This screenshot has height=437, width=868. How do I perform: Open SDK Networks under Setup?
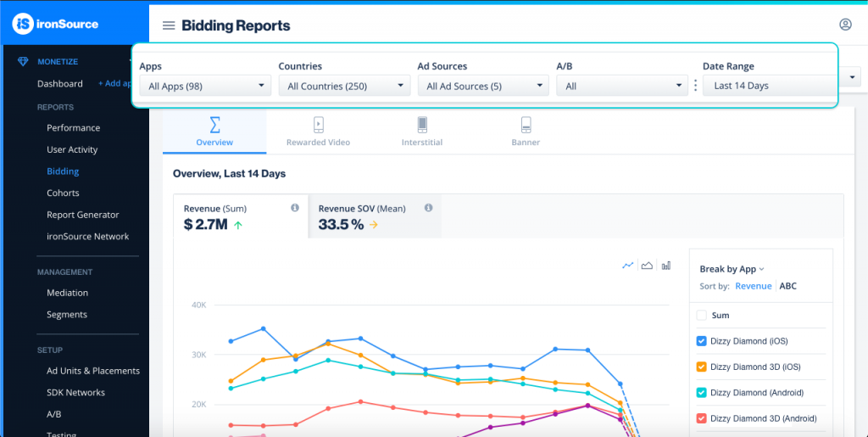pos(75,392)
